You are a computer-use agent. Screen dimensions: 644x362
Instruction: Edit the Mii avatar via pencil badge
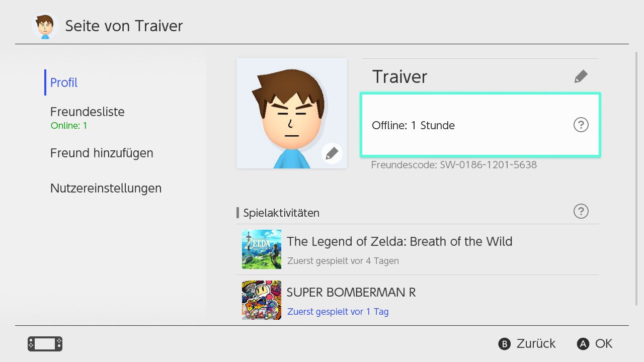(x=332, y=153)
